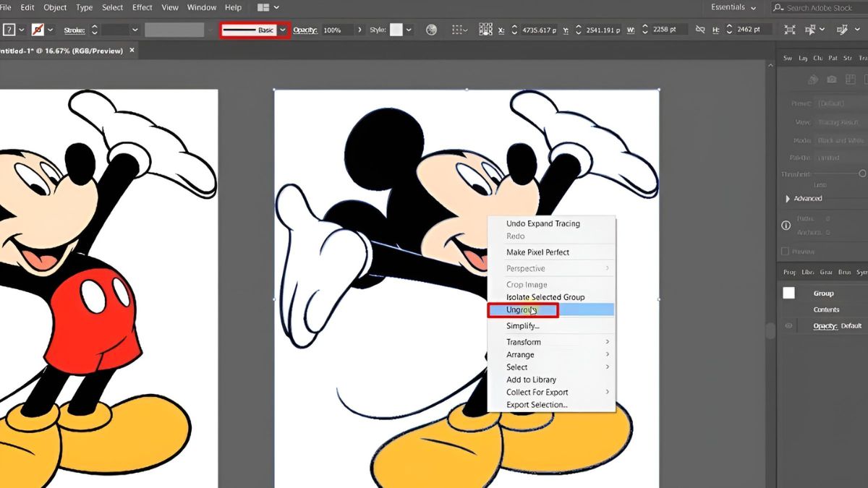The width and height of the screenshot is (868, 488).
Task: Open the Object menu
Action: tap(55, 7)
